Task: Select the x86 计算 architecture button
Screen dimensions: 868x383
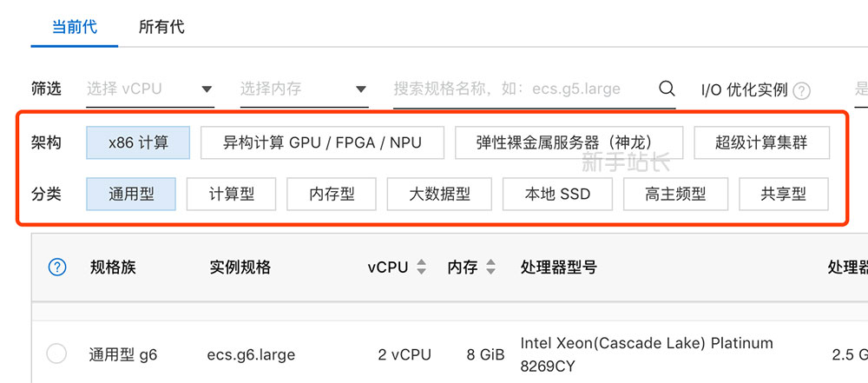Action: point(138,143)
